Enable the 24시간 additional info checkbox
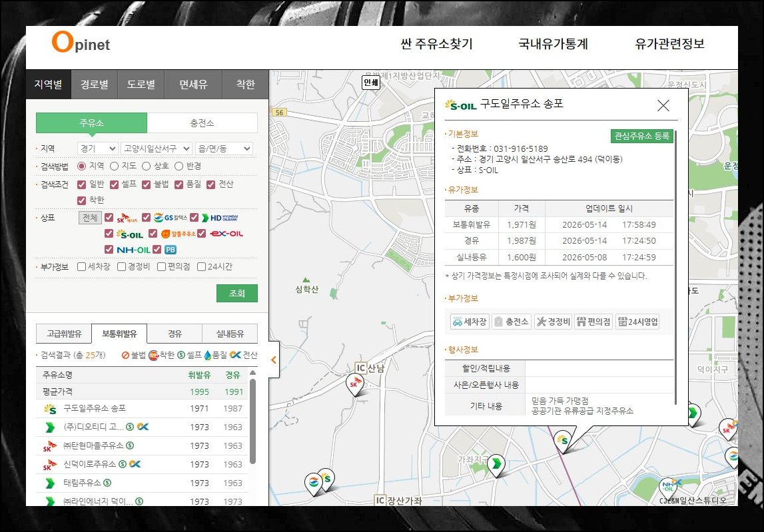Viewport: 764px width, 532px height. tap(201, 266)
